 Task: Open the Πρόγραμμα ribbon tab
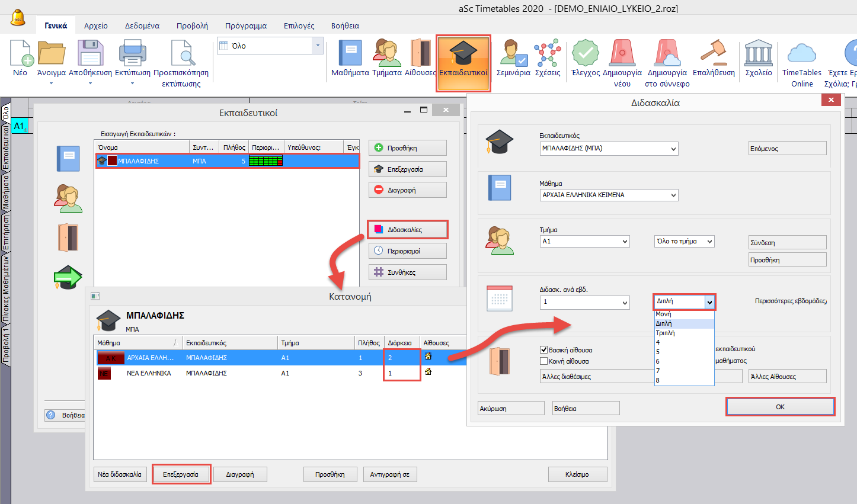[x=245, y=26]
